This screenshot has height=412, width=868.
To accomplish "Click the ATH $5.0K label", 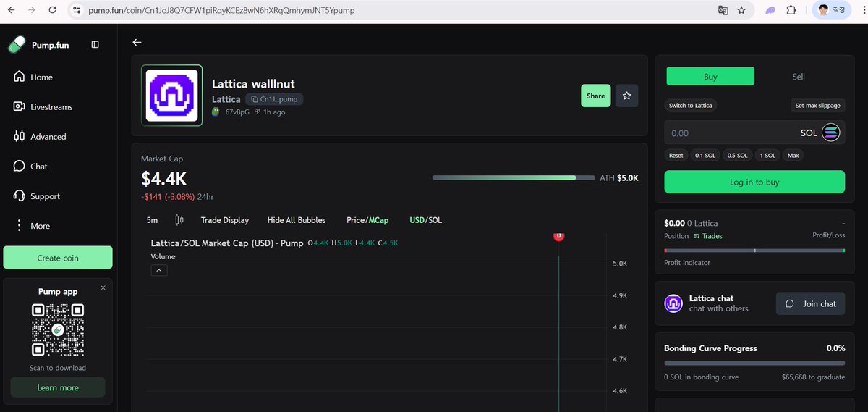I will [x=619, y=177].
